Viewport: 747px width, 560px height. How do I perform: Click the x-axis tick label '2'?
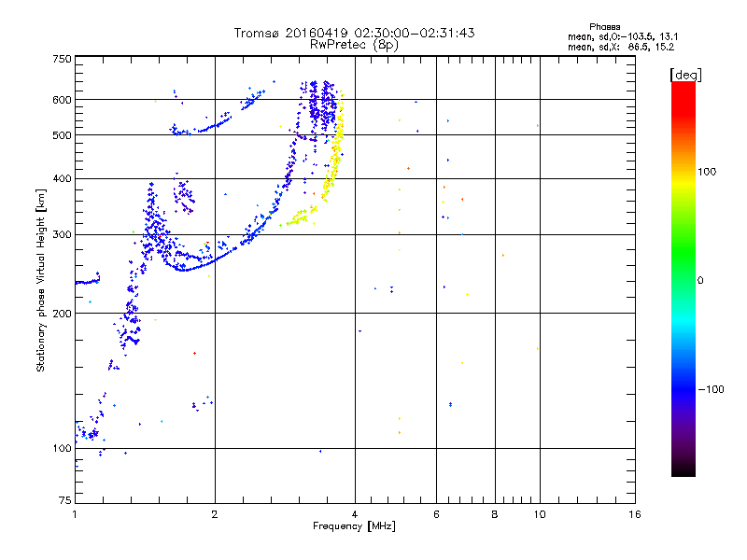click(x=215, y=514)
